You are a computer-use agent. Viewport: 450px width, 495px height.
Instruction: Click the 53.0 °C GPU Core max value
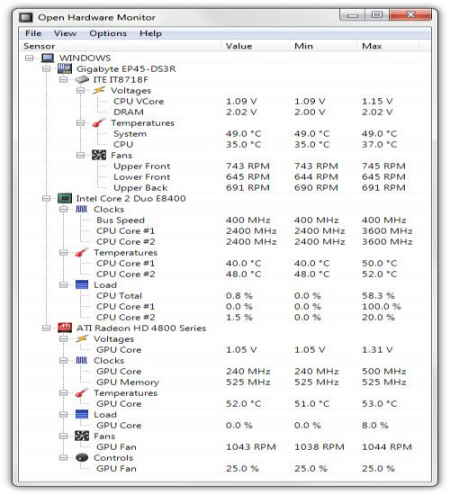(380, 404)
